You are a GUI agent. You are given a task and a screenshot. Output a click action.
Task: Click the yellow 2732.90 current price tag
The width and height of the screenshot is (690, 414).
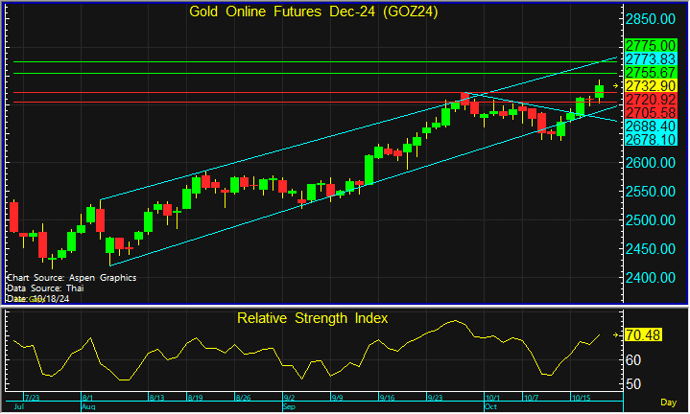(651, 87)
